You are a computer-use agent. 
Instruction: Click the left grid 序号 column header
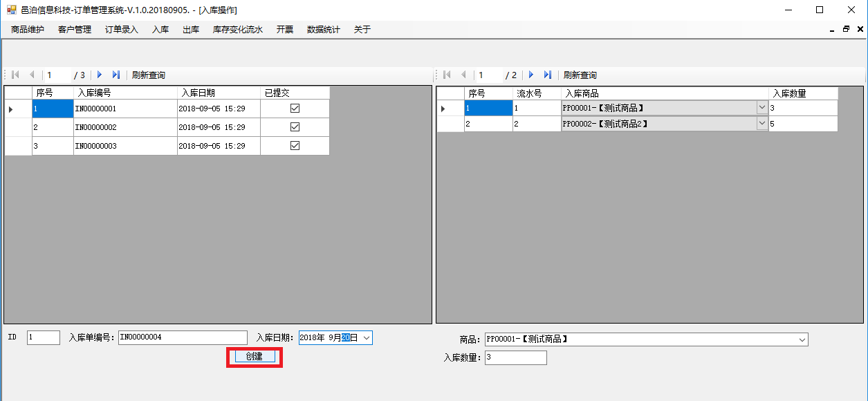(53, 93)
